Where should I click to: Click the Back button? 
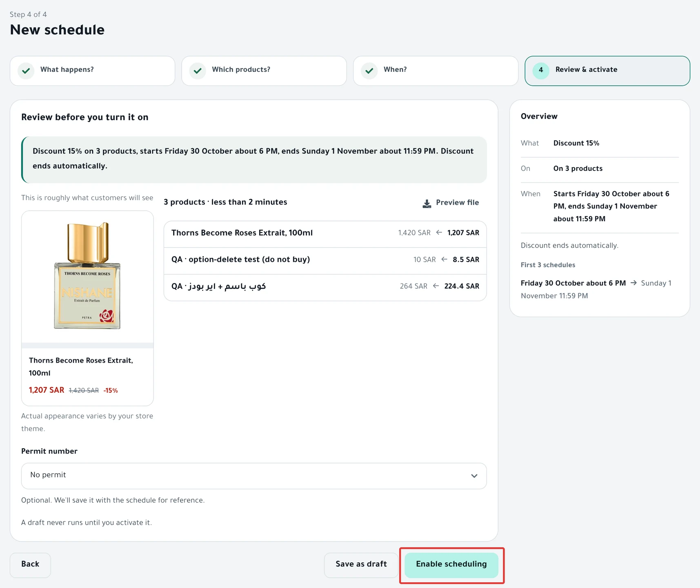click(x=30, y=565)
